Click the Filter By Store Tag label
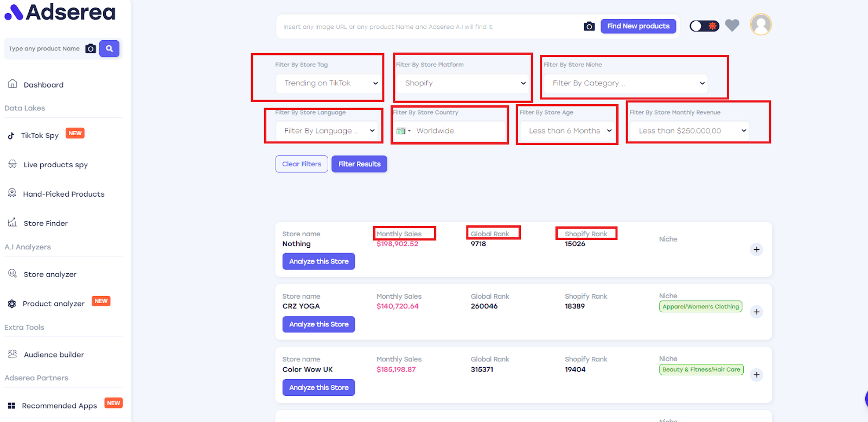Viewport: 868px width, 422px height. (x=302, y=65)
